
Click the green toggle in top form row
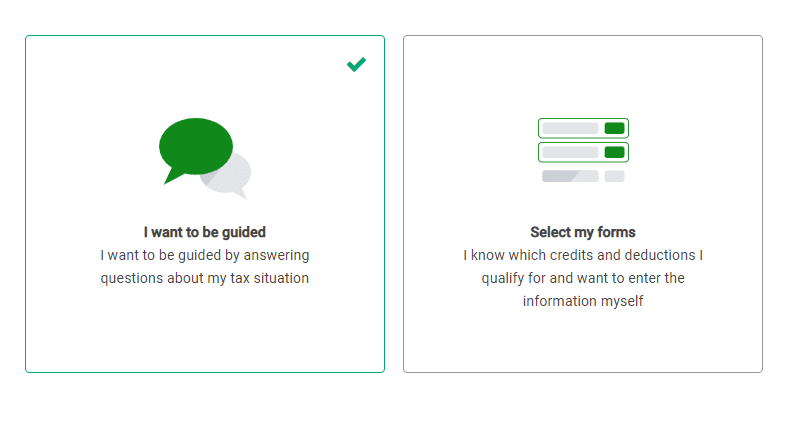[615, 128]
